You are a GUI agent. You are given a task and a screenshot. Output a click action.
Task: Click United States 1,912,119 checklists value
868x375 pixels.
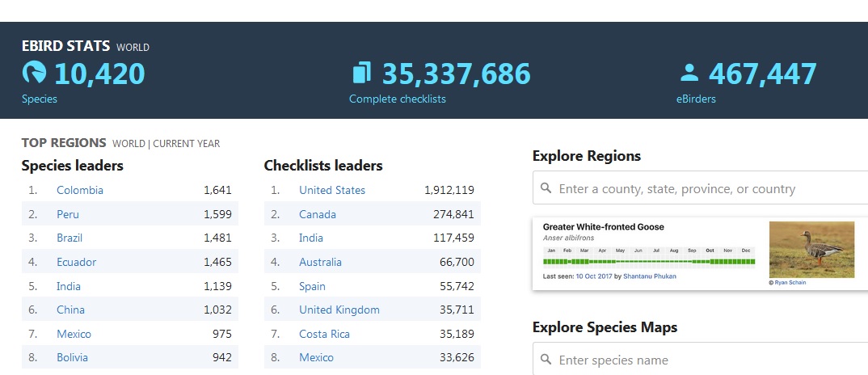click(x=449, y=190)
